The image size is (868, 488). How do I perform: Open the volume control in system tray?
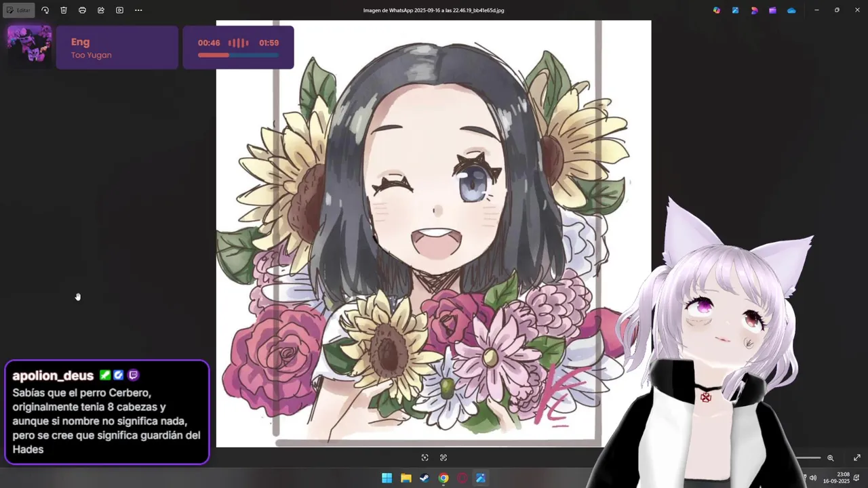pos(812,478)
